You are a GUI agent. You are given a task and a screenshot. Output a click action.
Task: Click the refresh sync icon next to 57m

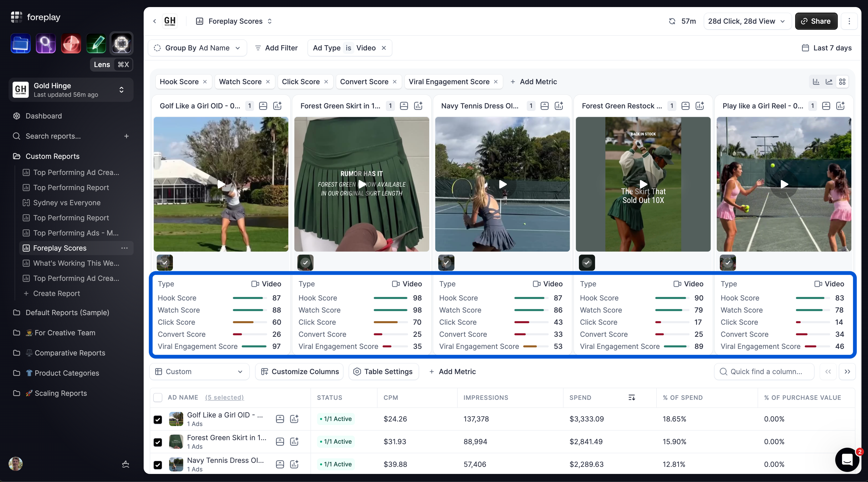[672, 21]
